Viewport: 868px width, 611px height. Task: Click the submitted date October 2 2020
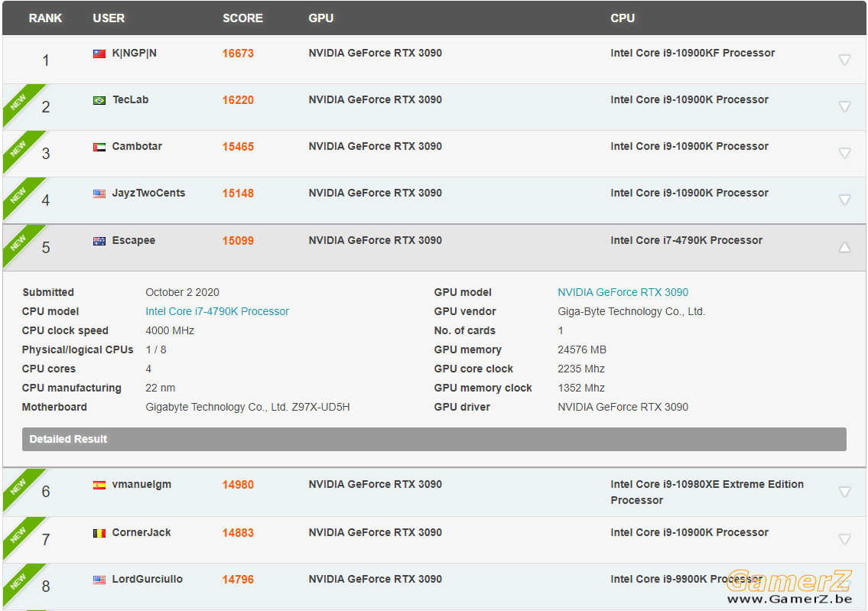pyautogui.click(x=182, y=292)
